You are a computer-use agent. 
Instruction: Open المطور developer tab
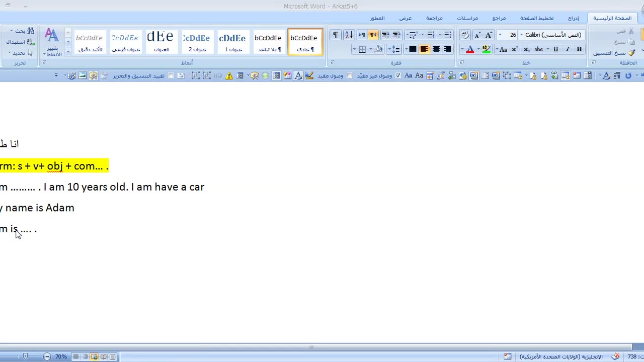(377, 18)
